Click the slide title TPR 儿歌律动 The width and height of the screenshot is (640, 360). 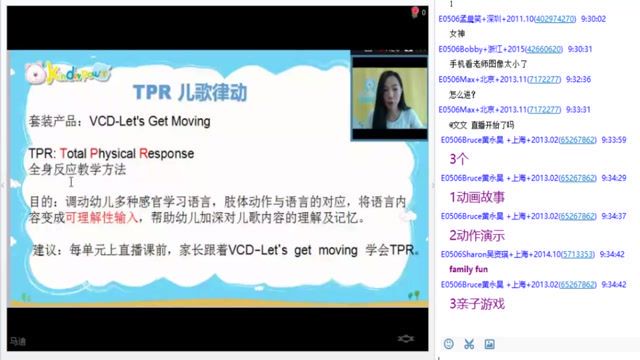(x=190, y=93)
